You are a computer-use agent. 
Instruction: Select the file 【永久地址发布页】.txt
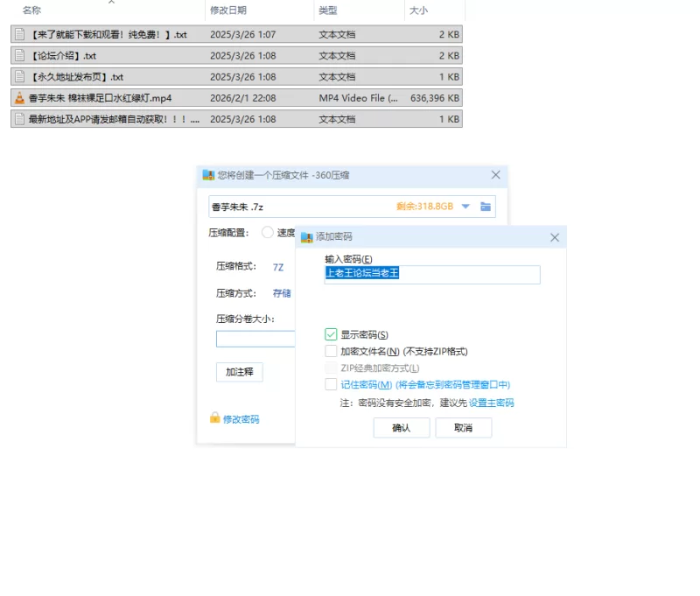[76, 77]
